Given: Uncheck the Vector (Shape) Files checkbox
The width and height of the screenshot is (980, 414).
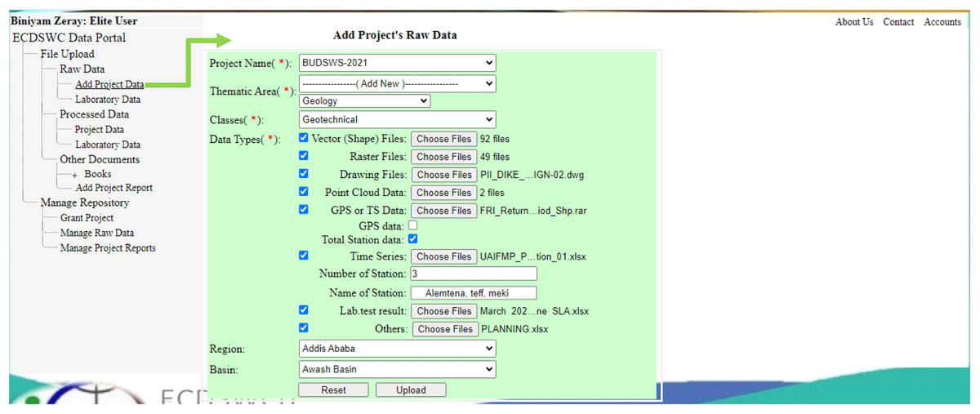Looking at the screenshot, I should tap(304, 138).
